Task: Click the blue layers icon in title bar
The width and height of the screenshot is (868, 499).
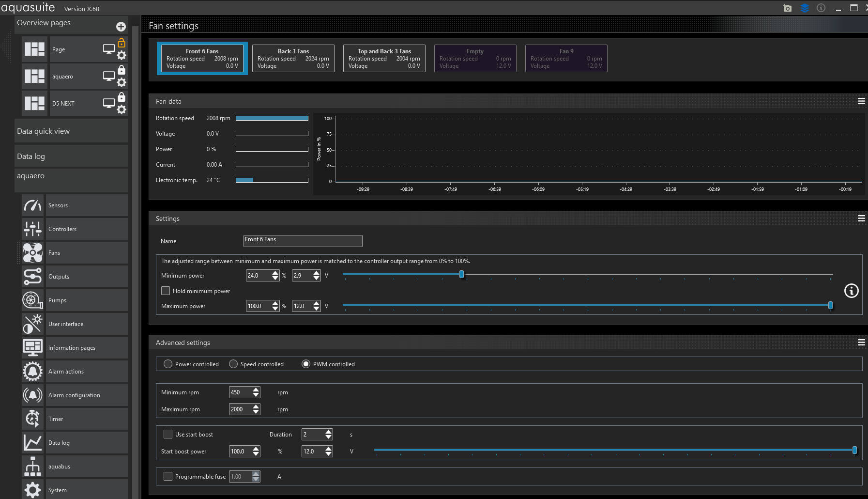Action: point(805,8)
